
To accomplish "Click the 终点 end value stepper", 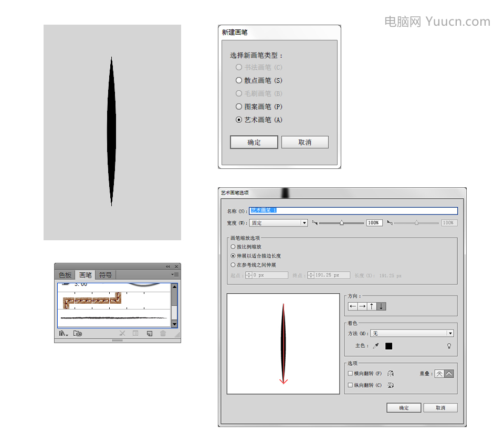I will pos(311,275).
